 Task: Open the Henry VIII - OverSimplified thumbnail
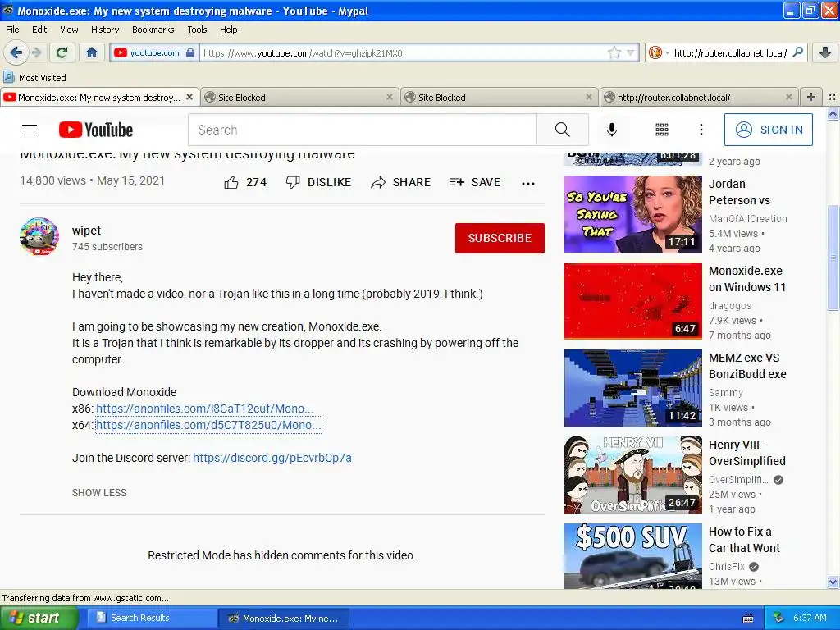point(633,475)
